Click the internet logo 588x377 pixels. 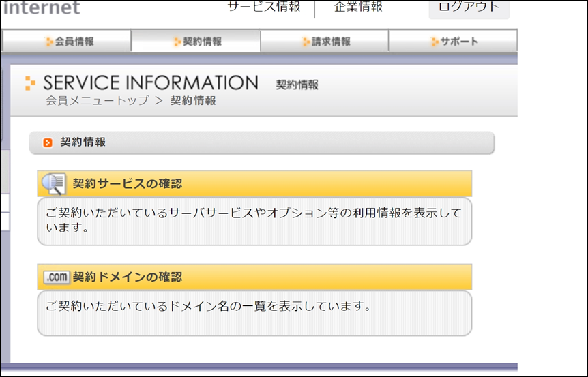point(41,7)
